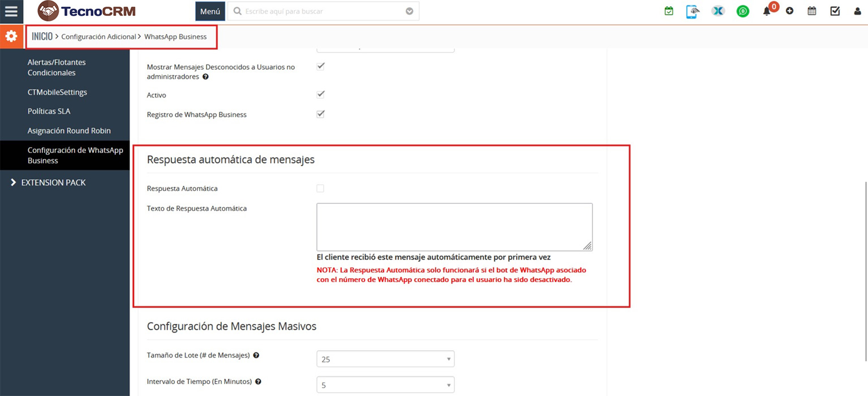
Task: Select Políticas SLA in the sidebar
Action: pyautogui.click(x=49, y=111)
